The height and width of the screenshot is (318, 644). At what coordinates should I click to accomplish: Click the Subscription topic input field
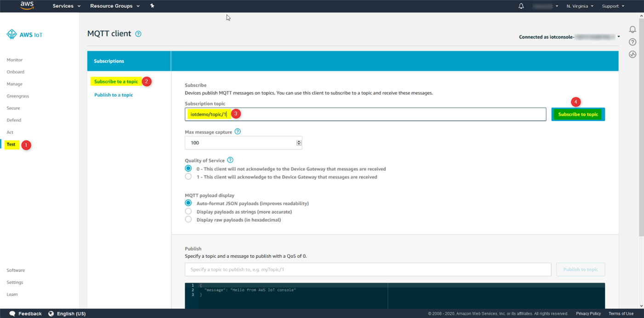(x=365, y=114)
